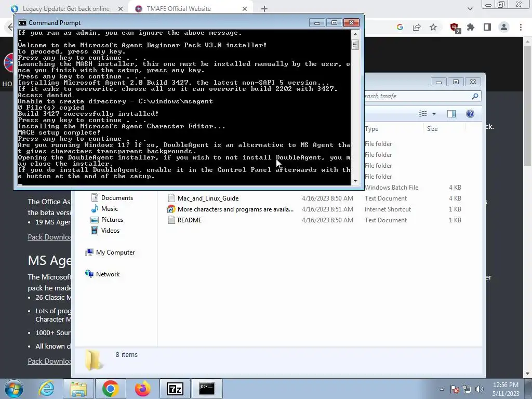Screen dimensions: 532x399
Task: Open 7-Zip from taskbar
Action: 175,389
